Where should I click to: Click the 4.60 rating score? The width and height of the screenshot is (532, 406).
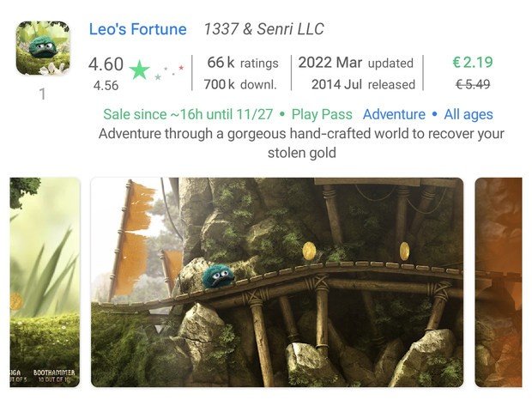pyautogui.click(x=106, y=65)
